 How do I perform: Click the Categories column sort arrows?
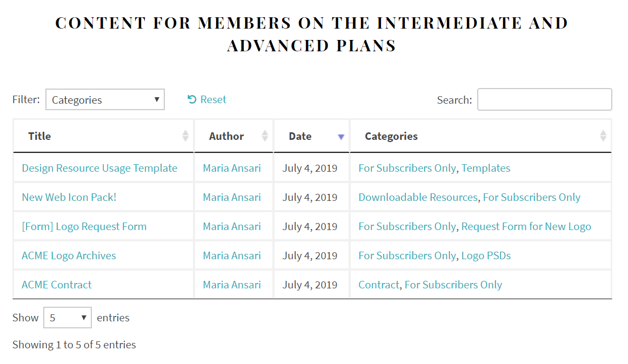(603, 136)
